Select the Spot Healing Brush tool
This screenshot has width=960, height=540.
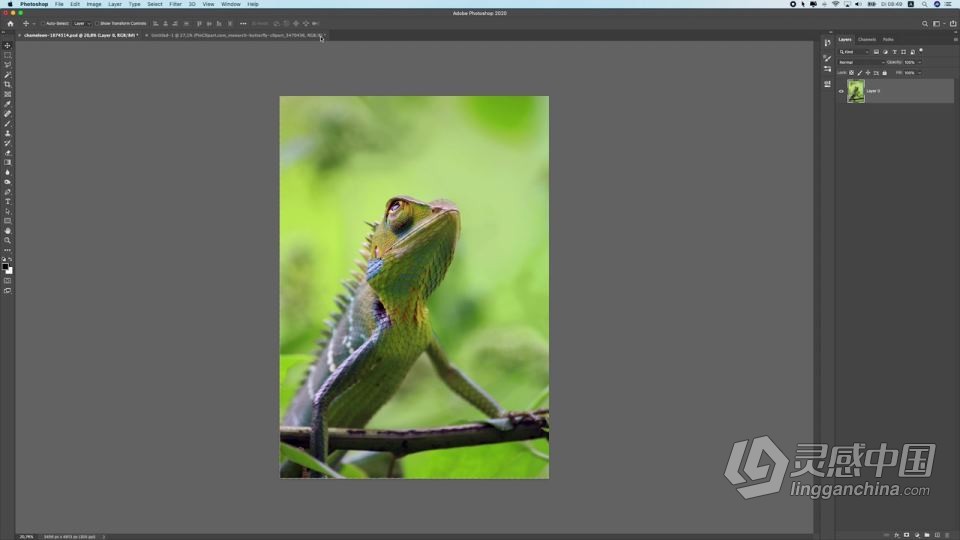(x=7, y=114)
